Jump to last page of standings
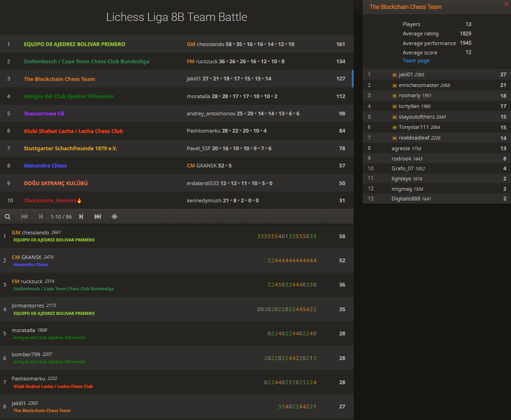The image size is (511, 420). coord(97,217)
